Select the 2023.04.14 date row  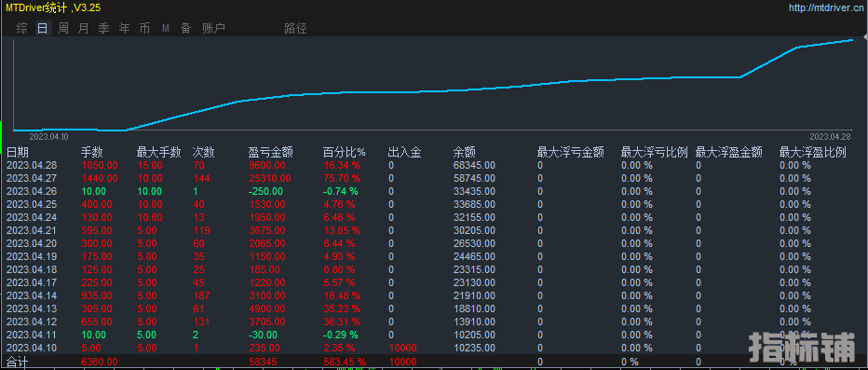[32, 295]
